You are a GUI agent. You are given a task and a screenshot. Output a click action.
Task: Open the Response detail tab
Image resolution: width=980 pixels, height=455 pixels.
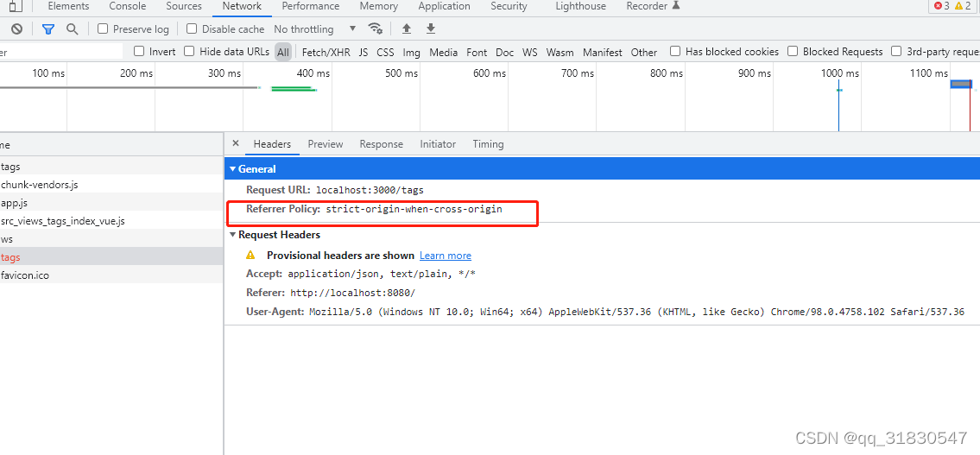coord(382,143)
